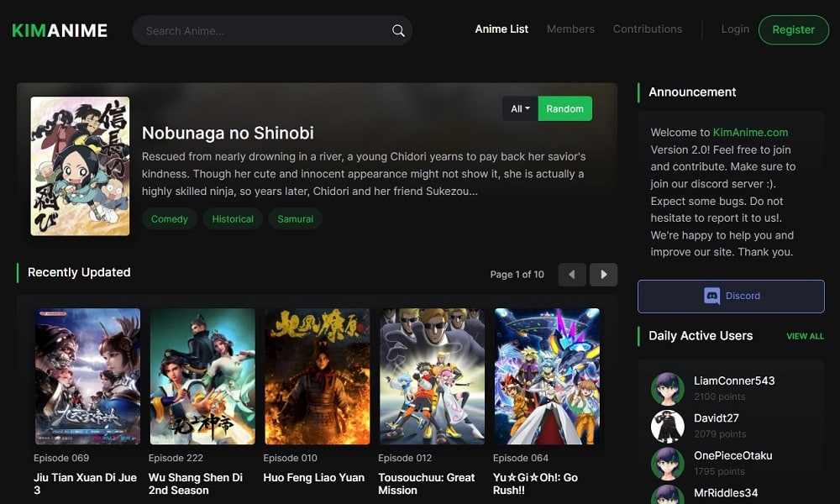Click MrRiddles34's avatar

[668, 495]
